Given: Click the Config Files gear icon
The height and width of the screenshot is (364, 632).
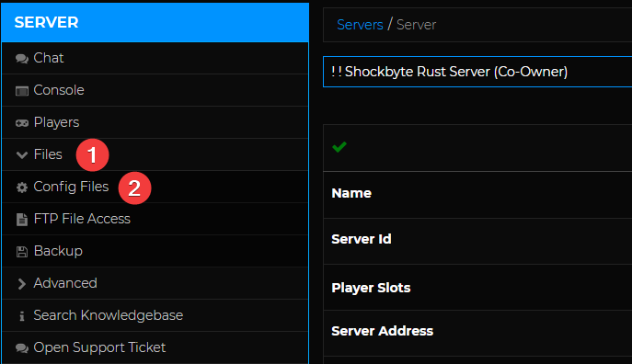Looking at the screenshot, I should tap(22, 188).
